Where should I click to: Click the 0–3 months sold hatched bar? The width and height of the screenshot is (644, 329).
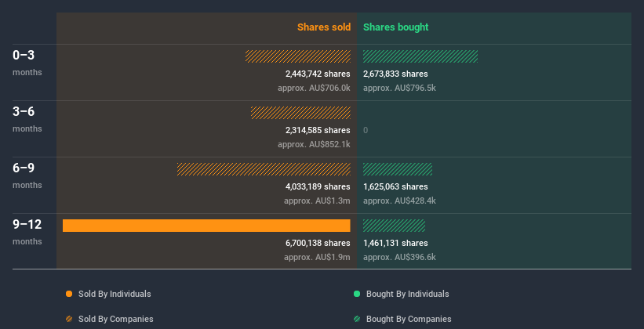[298, 56]
